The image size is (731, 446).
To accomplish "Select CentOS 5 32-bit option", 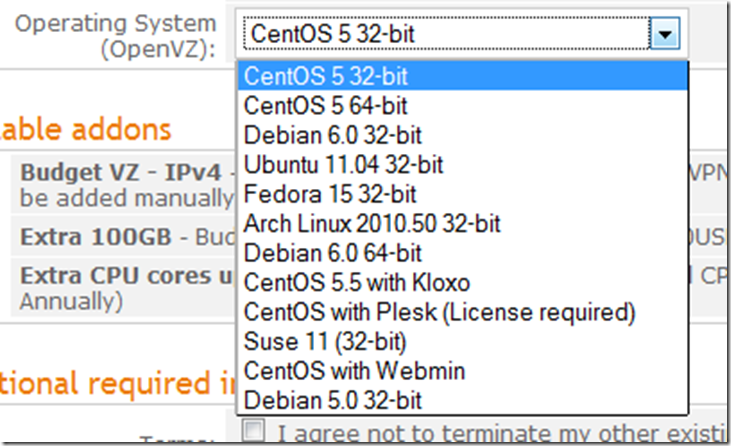I will click(462, 75).
